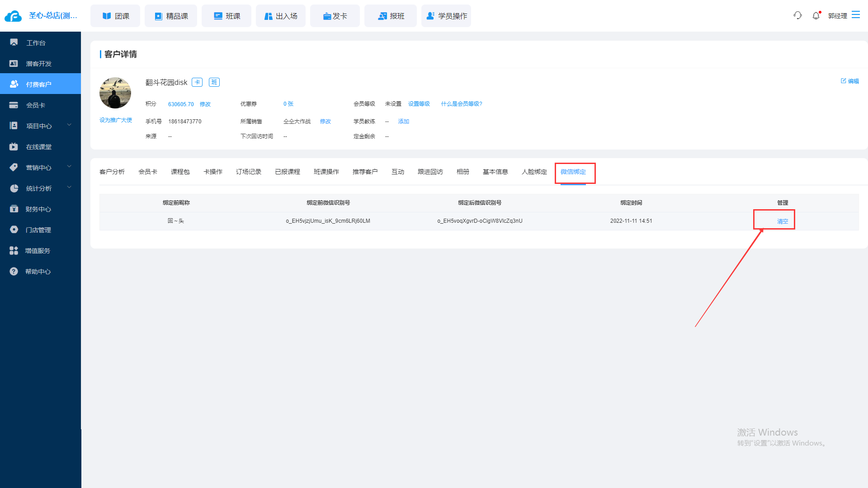The height and width of the screenshot is (488, 868).
Task: Switch to the 课程包 tab
Action: pyautogui.click(x=180, y=172)
